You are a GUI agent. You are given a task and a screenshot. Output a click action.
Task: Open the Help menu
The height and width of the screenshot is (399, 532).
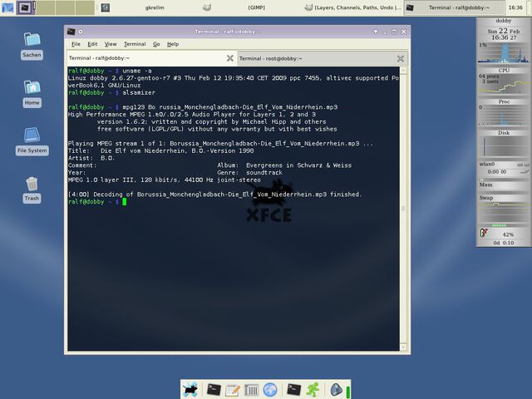(x=173, y=44)
